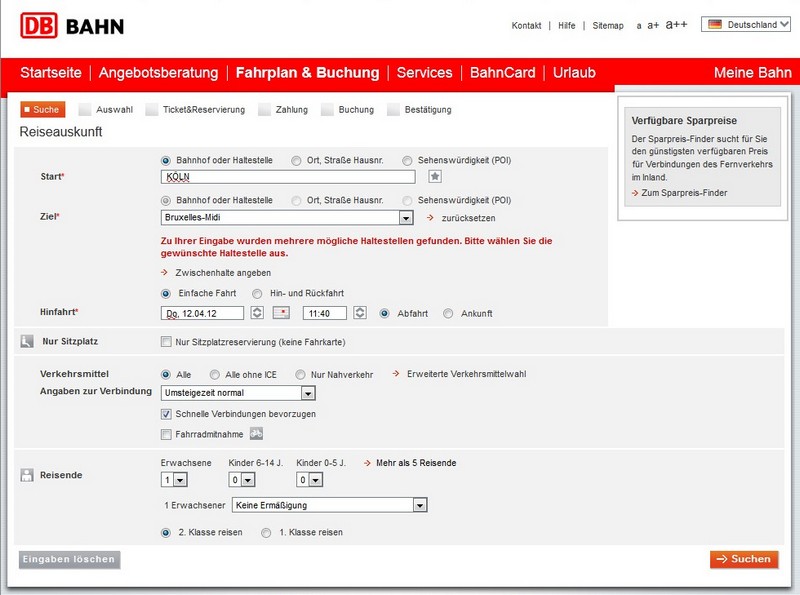Enable Fahrradmitnahme checkbox
The height and width of the screenshot is (595, 800).
(x=166, y=434)
